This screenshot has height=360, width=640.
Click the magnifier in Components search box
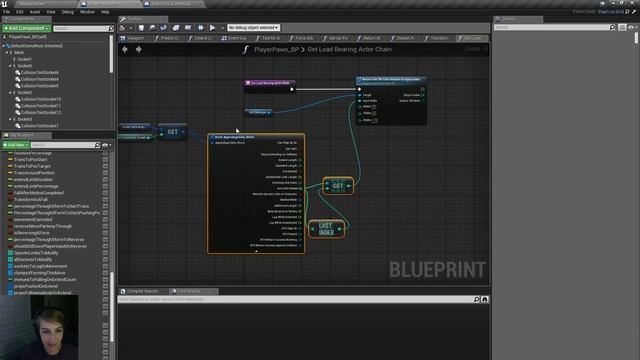[x=111, y=29]
